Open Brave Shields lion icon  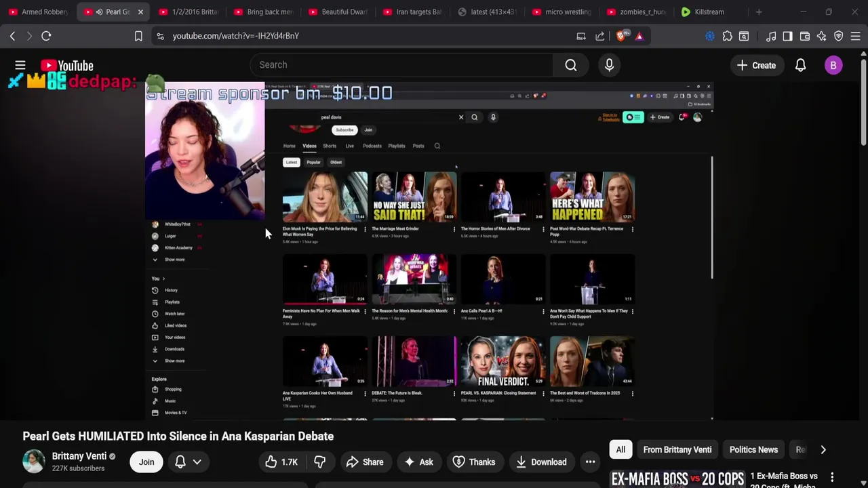tap(621, 36)
